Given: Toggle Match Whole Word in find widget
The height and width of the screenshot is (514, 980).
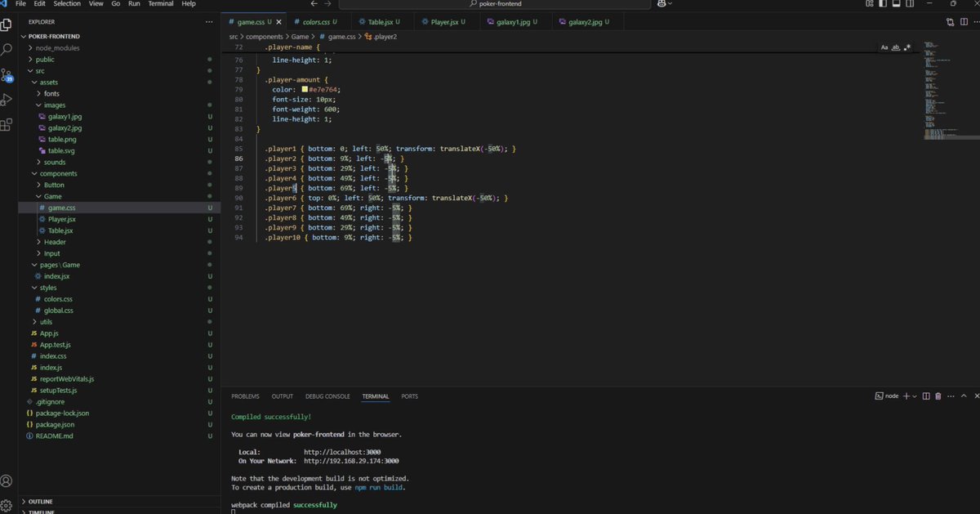Looking at the screenshot, I should coord(895,47).
